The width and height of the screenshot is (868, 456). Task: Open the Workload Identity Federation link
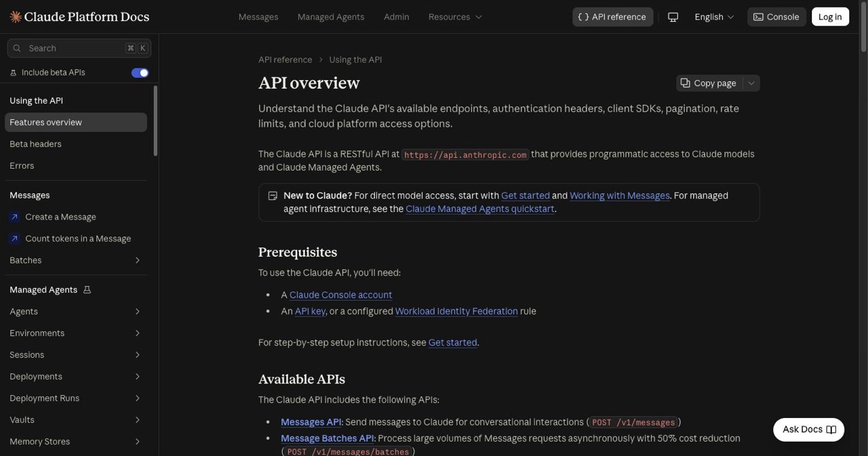456,312
